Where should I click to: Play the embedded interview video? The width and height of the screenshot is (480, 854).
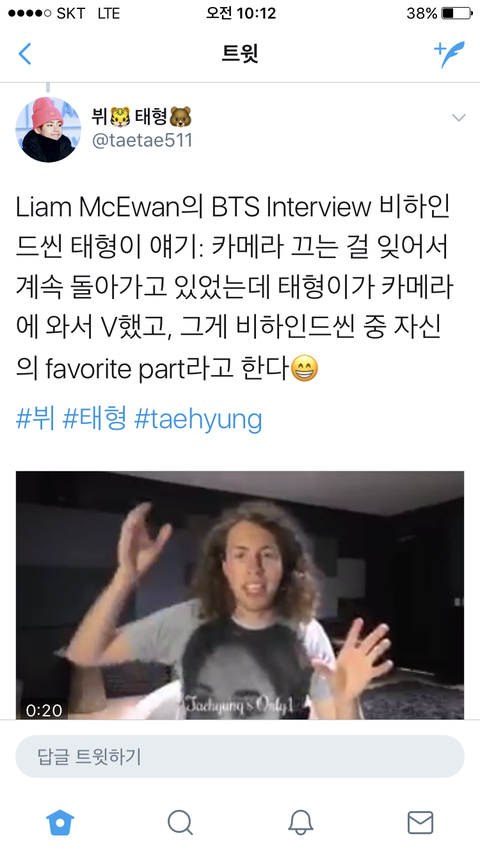(x=240, y=595)
